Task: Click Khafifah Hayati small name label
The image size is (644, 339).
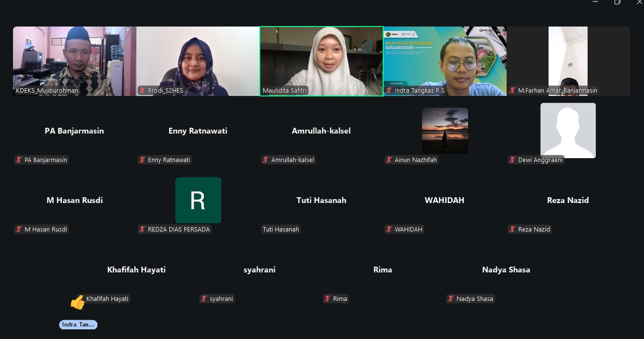Action: pos(107,299)
